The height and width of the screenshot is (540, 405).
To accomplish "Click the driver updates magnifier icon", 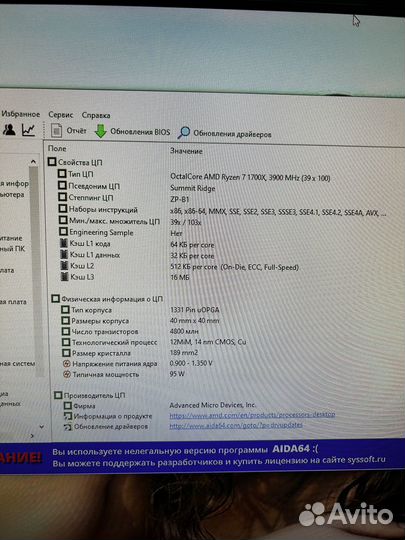I will click(184, 133).
